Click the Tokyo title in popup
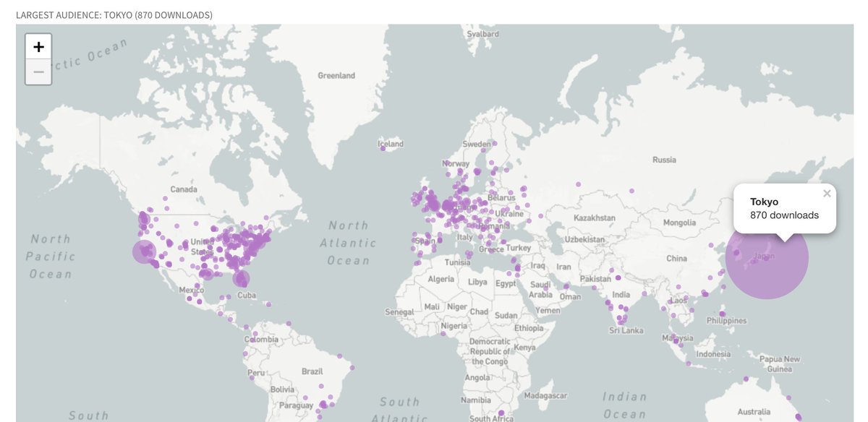This screenshot has width=868, height=422. pyautogui.click(x=765, y=202)
